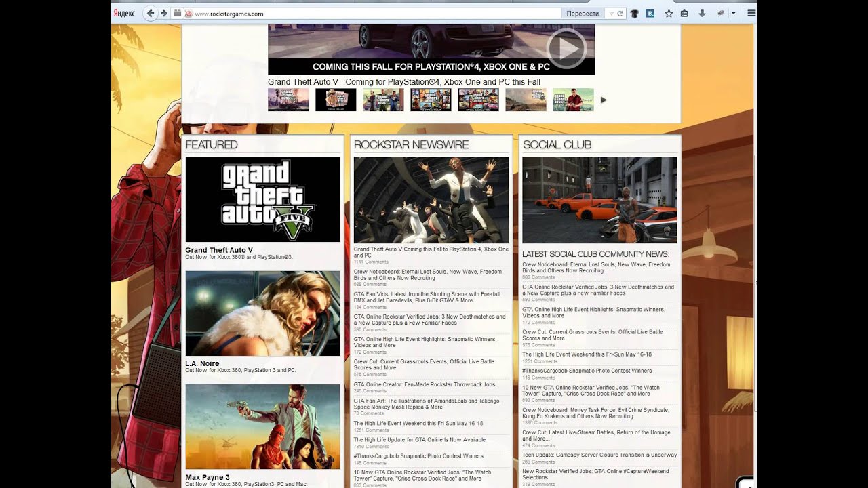Open 'Crew Cut: Latest Live-Stream Battles' item
The width and height of the screenshot is (868, 488).
point(596,435)
